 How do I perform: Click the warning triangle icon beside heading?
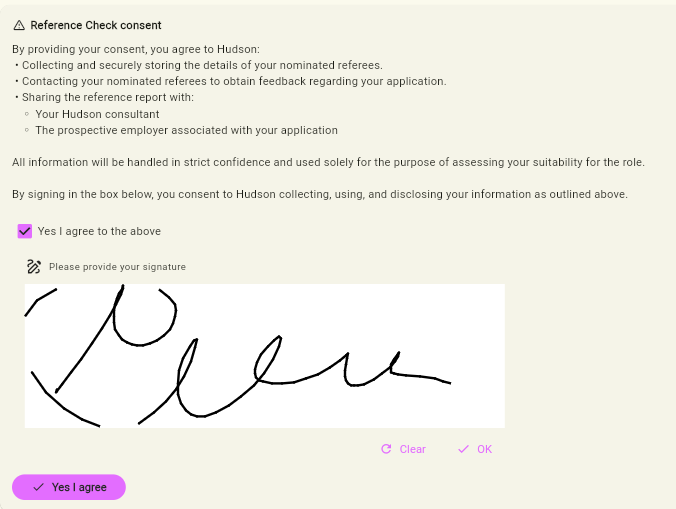(x=19, y=25)
